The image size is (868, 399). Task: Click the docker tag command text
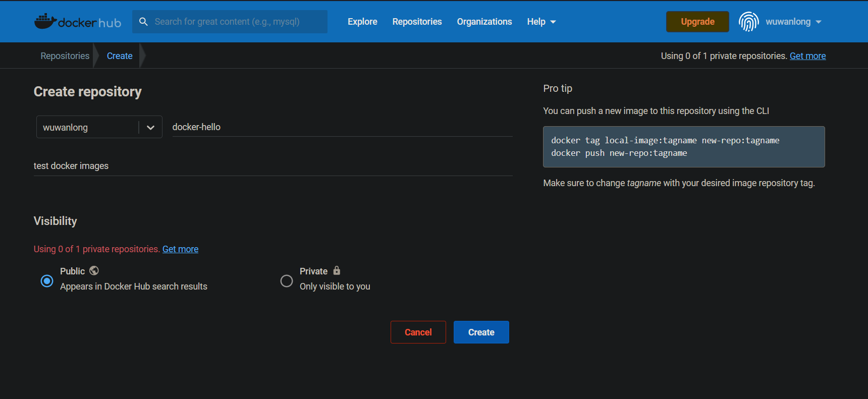[x=665, y=140]
